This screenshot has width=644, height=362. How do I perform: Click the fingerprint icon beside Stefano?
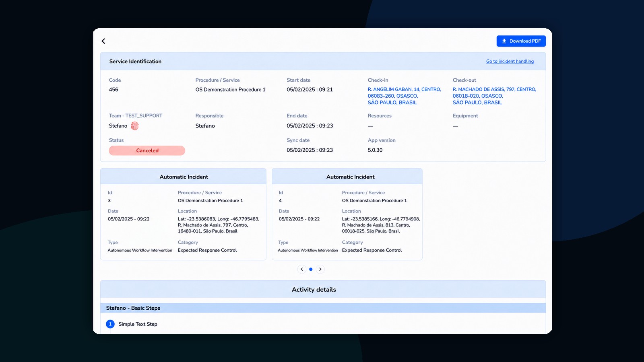point(135,126)
